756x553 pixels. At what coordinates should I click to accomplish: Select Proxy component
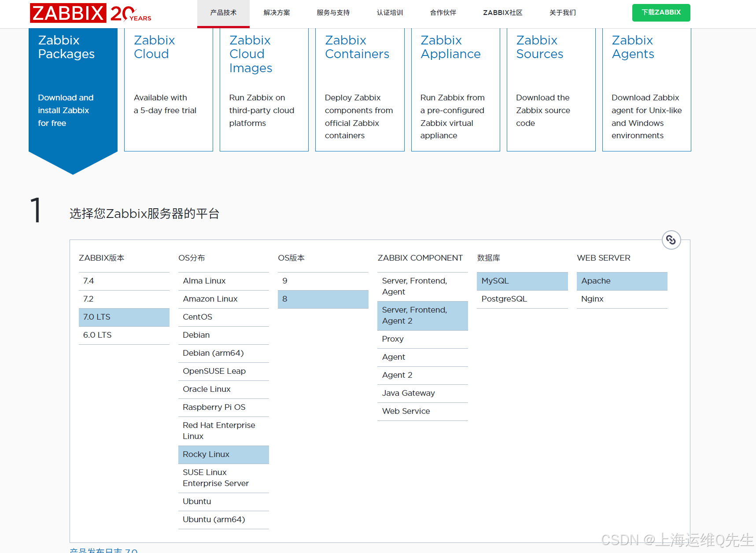(423, 339)
